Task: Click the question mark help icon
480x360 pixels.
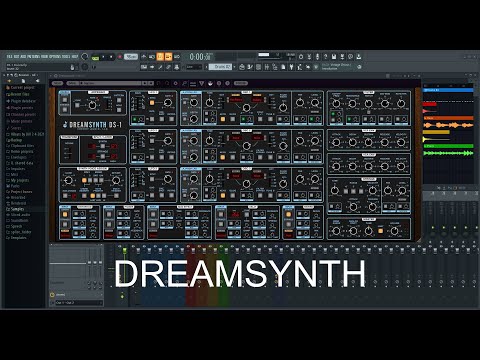Action: click(325, 57)
